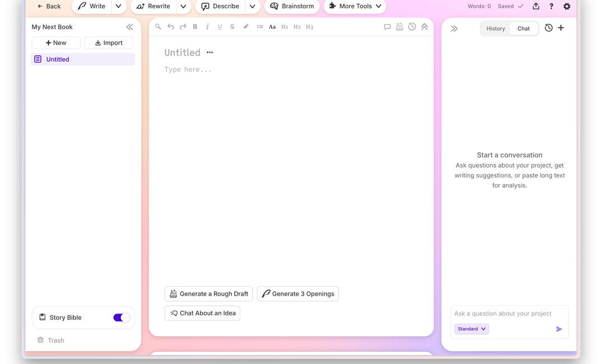This screenshot has height=364, width=602.
Task: Open the comments panel icon
Action: 387,26
